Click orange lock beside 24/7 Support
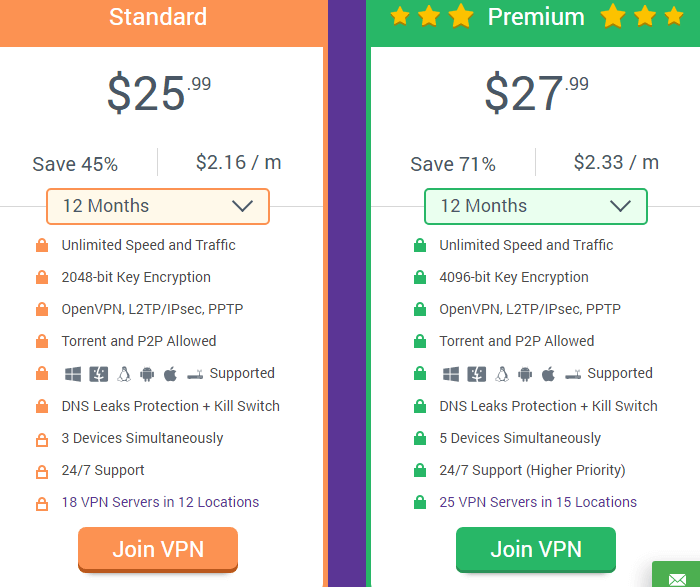The width and height of the screenshot is (700, 587). [x=42, y=471]
